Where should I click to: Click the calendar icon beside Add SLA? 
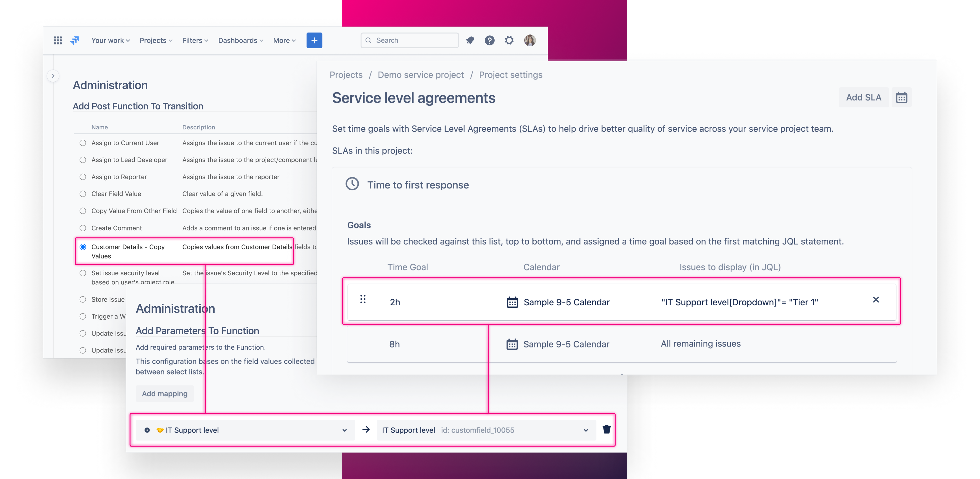[x=901, y=98]
